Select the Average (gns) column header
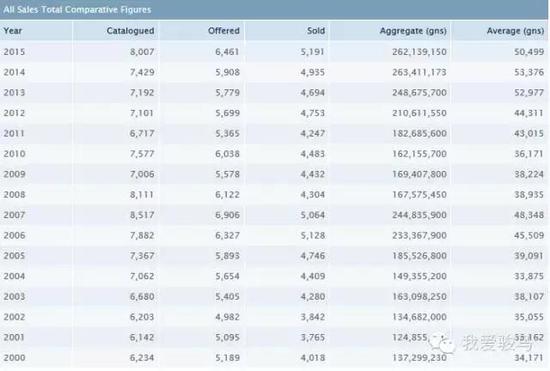The width and height of the screenshot is (550, 371). [x=515, y=31]
